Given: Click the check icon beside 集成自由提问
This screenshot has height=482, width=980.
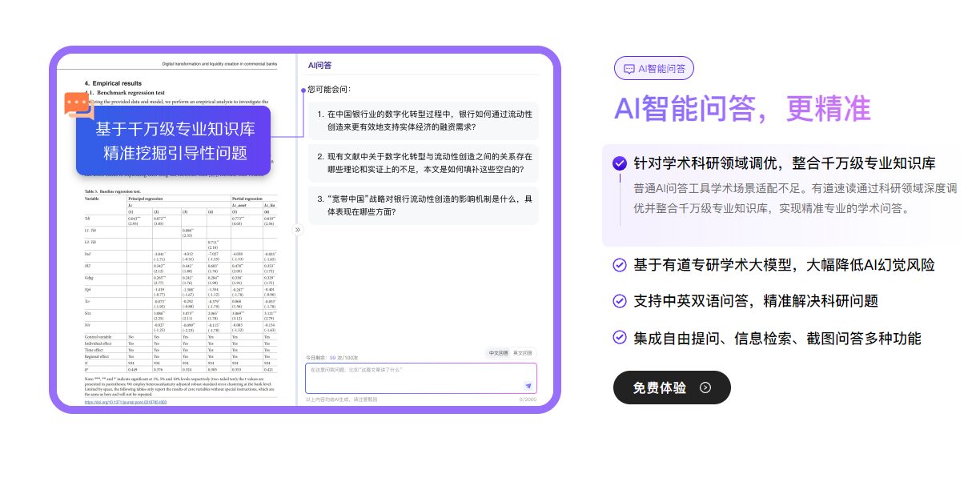Looking at the screenshot, I should click(x=619, y=338).
